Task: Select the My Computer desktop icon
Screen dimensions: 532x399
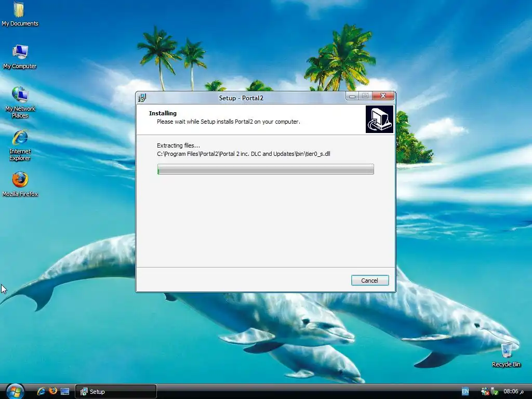Action: [x=20, y=57]
